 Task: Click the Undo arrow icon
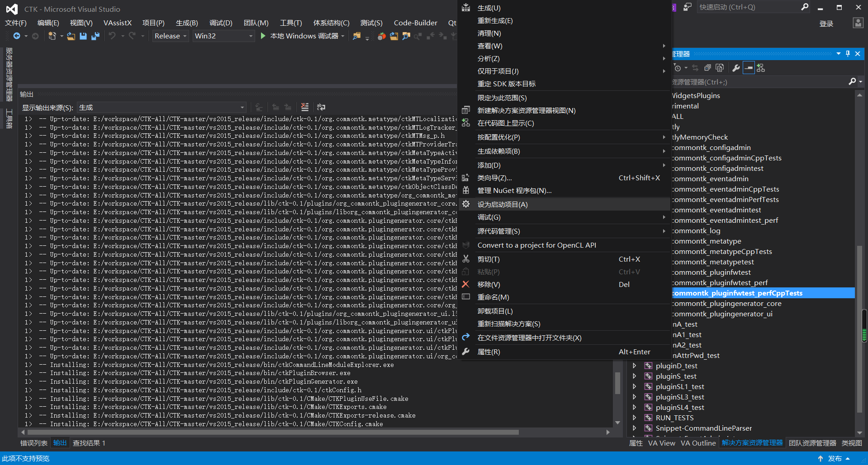[112, 36]
